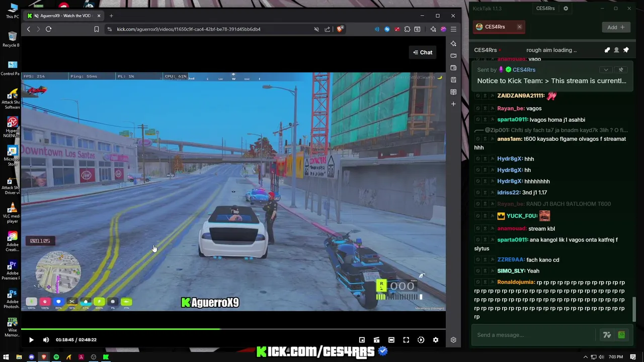
Task: Open the red extension icon
Action: point(397,29)
